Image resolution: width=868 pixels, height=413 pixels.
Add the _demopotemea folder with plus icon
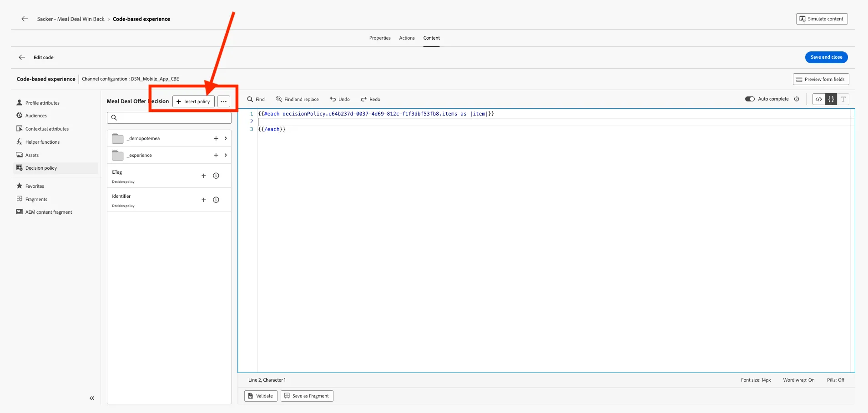coord(216,138)
